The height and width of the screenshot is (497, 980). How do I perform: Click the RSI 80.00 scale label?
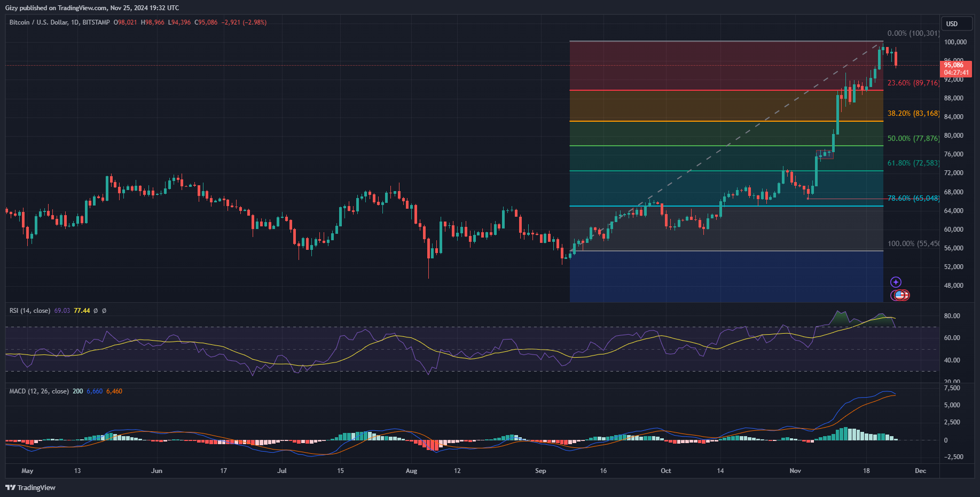952,316
